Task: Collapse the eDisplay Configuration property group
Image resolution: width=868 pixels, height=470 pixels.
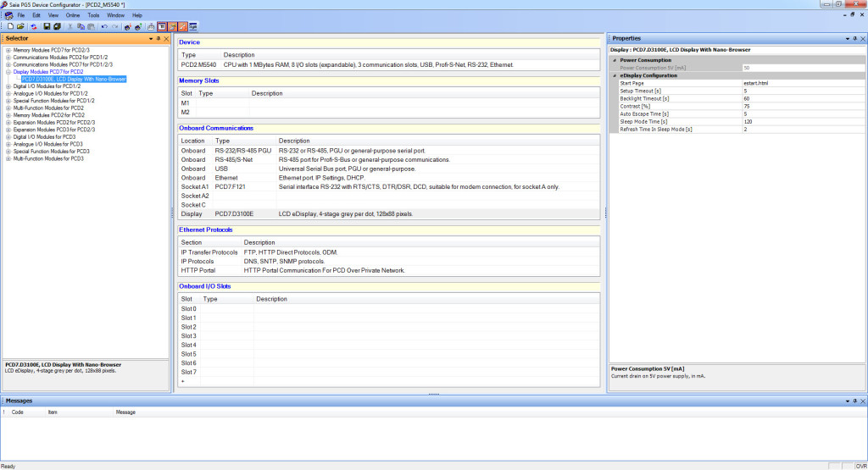Action: (615, 75)
